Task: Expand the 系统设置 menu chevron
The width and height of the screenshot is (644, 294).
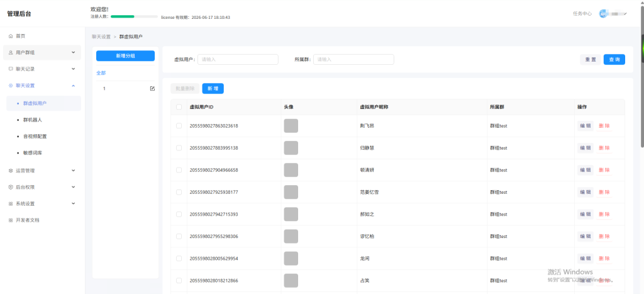Action: coord(73,203)
